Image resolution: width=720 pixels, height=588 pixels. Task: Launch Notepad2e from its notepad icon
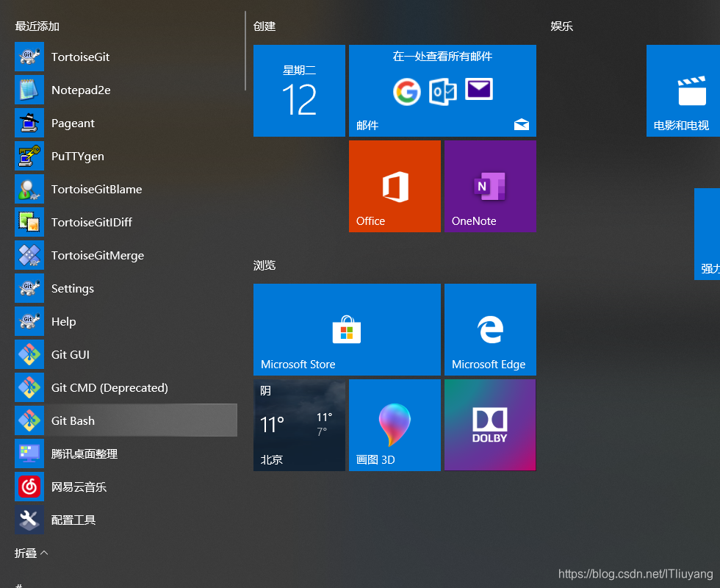[29, 90]
